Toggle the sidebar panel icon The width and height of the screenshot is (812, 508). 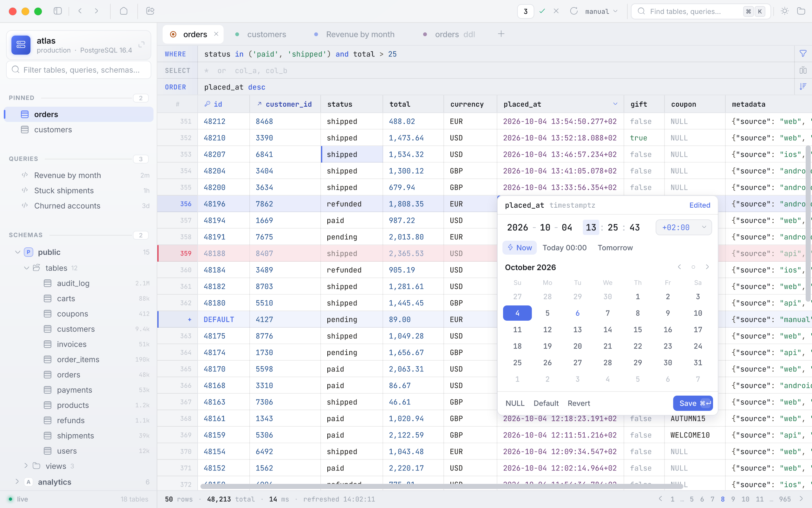pyautogui.click(x=58, y=11)
